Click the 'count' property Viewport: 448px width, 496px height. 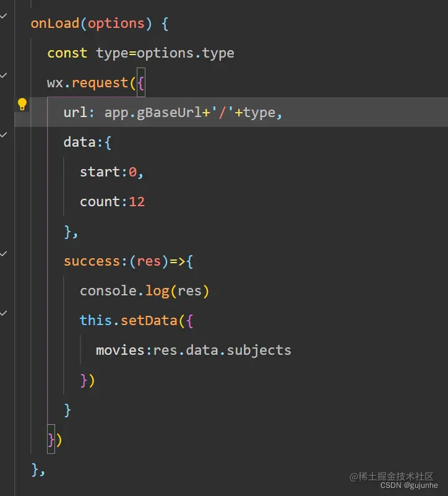coord(100,202)
